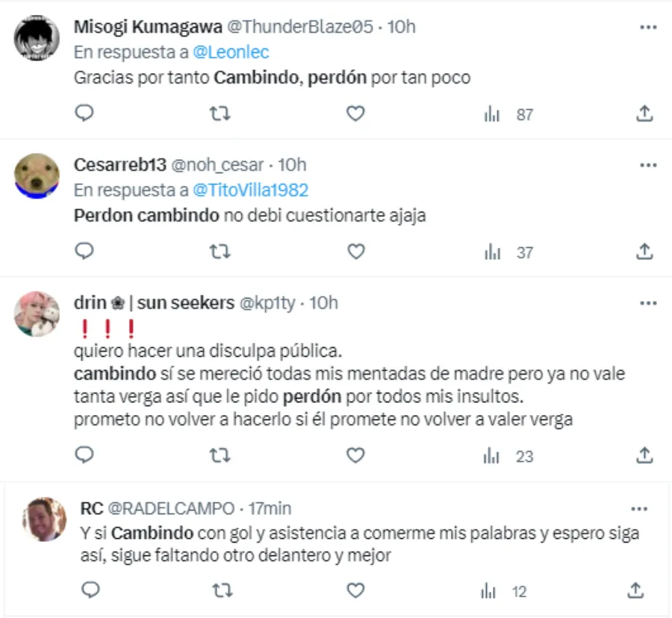
Task: Reply to Misogi Kumagawa's tweet
Action: [x=85, y=113]
